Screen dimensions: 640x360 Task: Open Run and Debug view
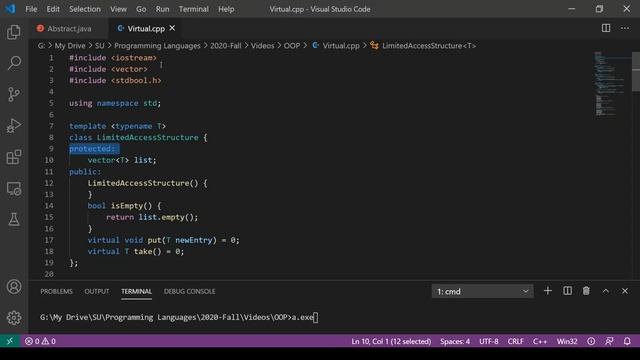(x=14, y=126)
